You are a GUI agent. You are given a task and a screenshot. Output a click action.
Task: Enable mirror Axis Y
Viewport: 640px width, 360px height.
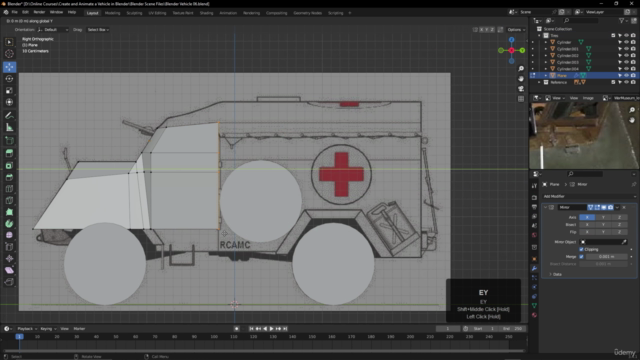pyautogui.click(x=603, y=217)
